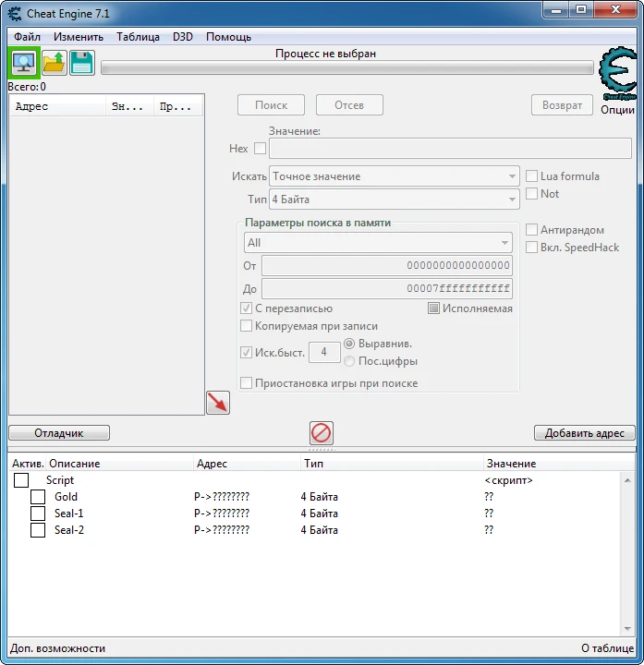Open the Изменить menu
Viewport: 644px width, 665px height.
[x=79, y=37]
